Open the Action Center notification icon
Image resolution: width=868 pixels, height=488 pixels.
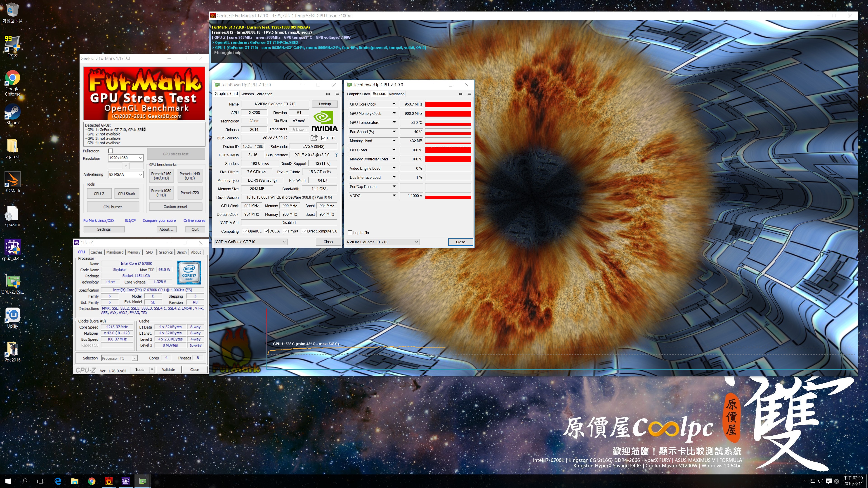click(829, 481)
